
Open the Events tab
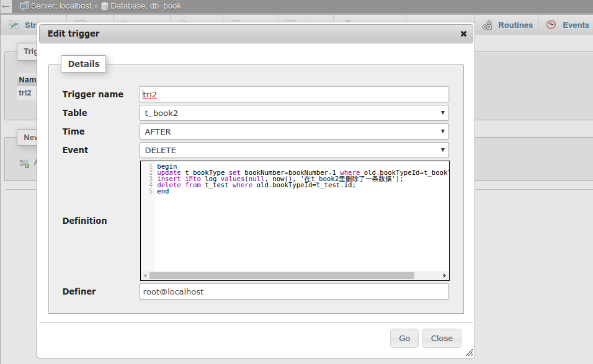tap(568, 25)
